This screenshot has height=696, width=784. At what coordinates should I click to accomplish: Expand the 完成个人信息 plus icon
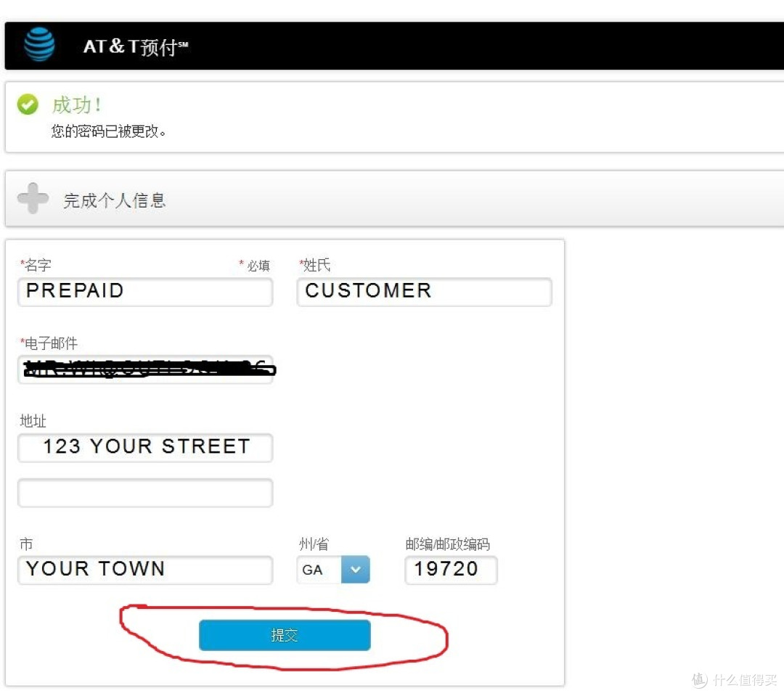(x=33, y=199)
